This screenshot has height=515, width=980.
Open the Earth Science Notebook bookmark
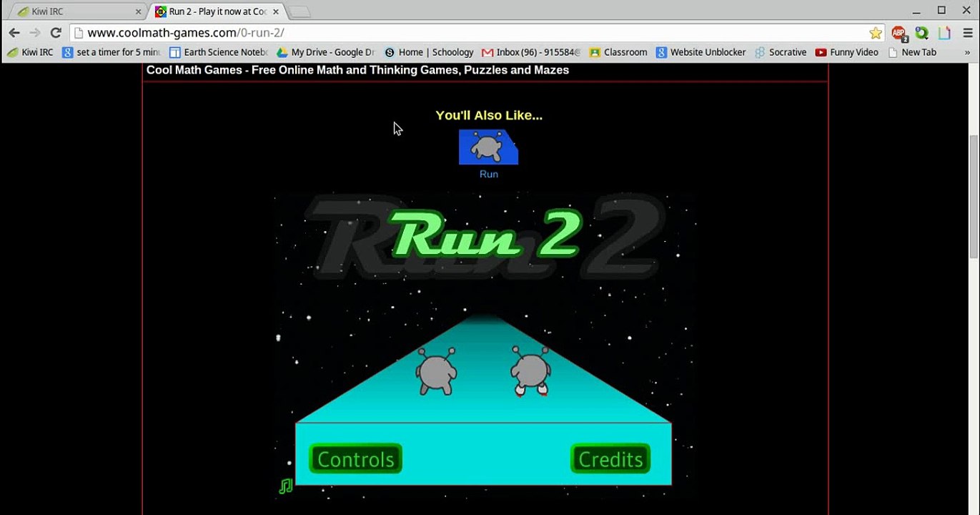tap(219, 52)
